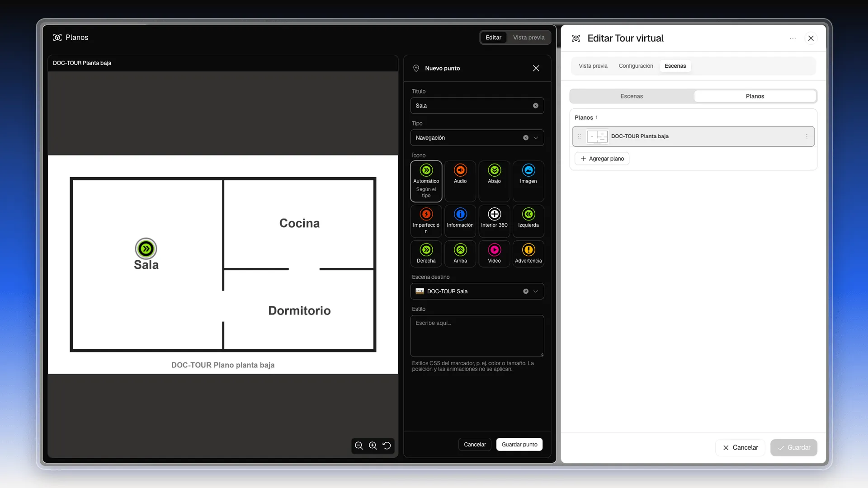Focus the Estilo CSS textarea
The image size is (868, 488).
pyautogui.click(x=477, y=336)
